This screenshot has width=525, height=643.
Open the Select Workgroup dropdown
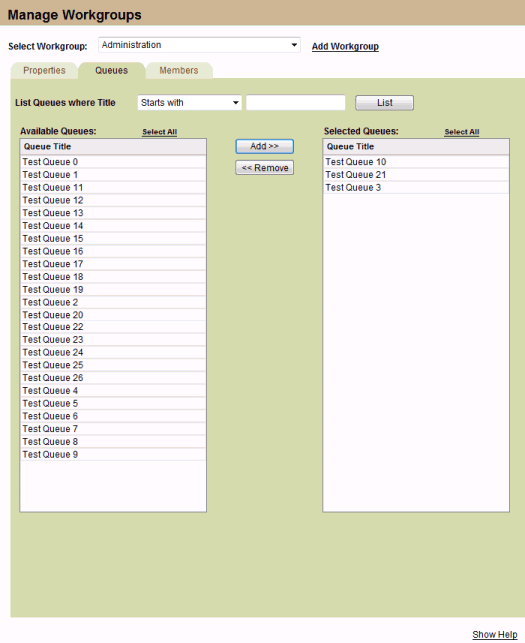tap(199, 45)
